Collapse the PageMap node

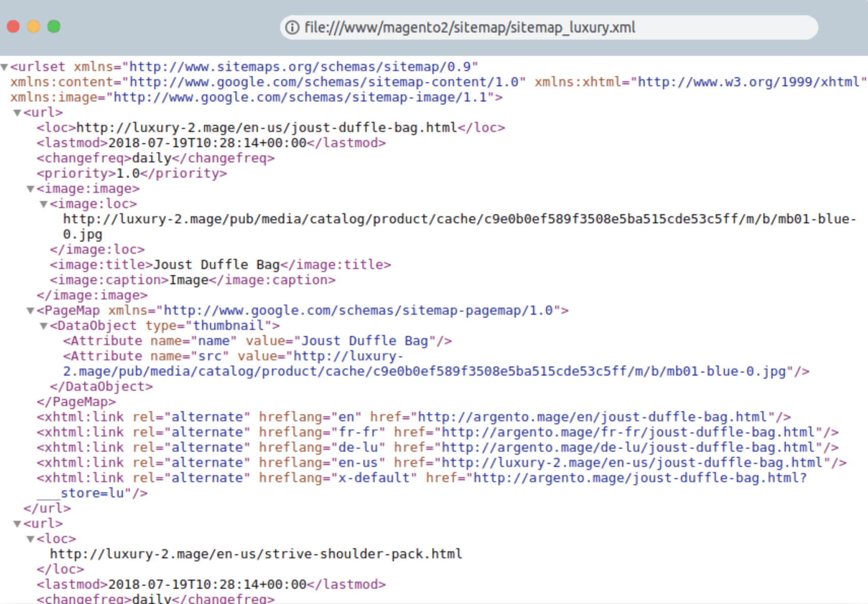[x=30, y=311]
